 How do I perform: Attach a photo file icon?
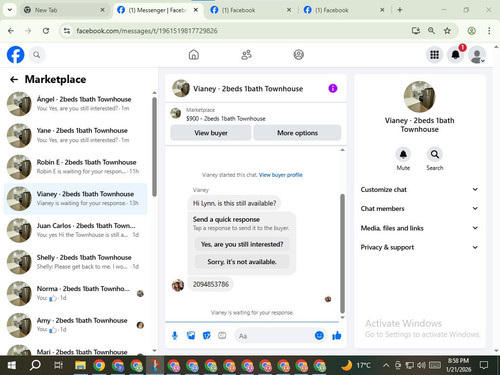coord(191,336)
